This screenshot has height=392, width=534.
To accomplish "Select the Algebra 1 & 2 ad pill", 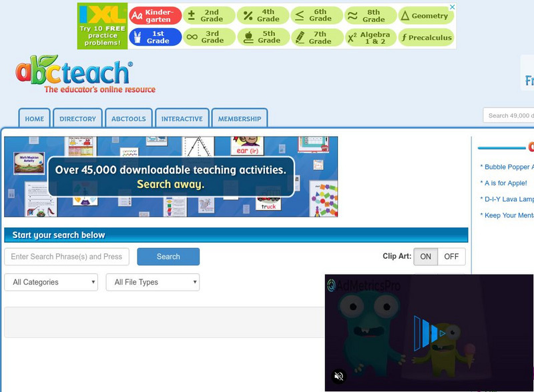I will tap(370, 37).
